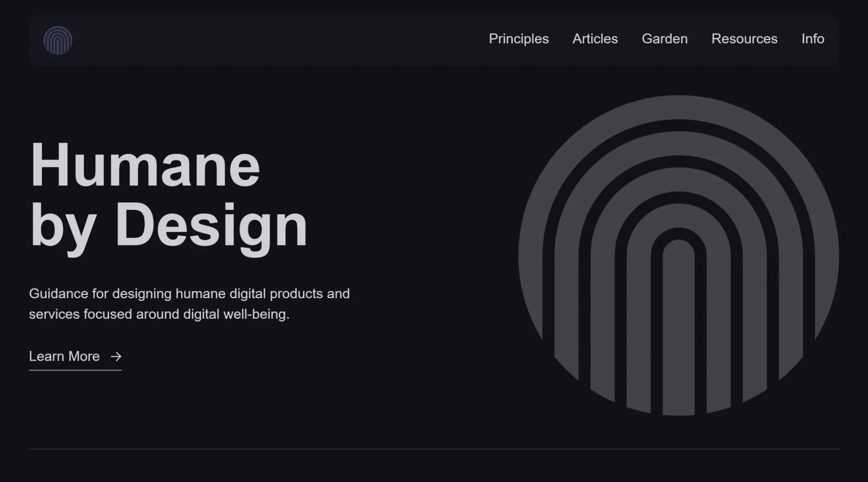Open the Info page

813,39
